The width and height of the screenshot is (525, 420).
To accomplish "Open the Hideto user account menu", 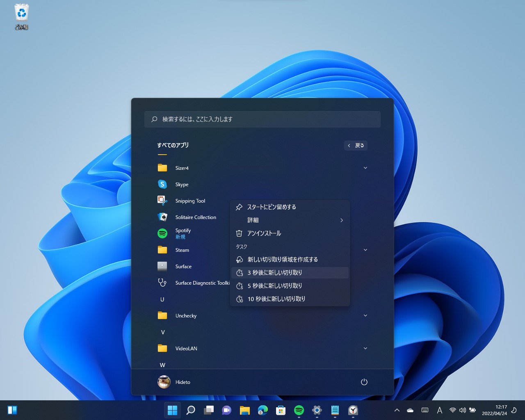I will (174, 382).
